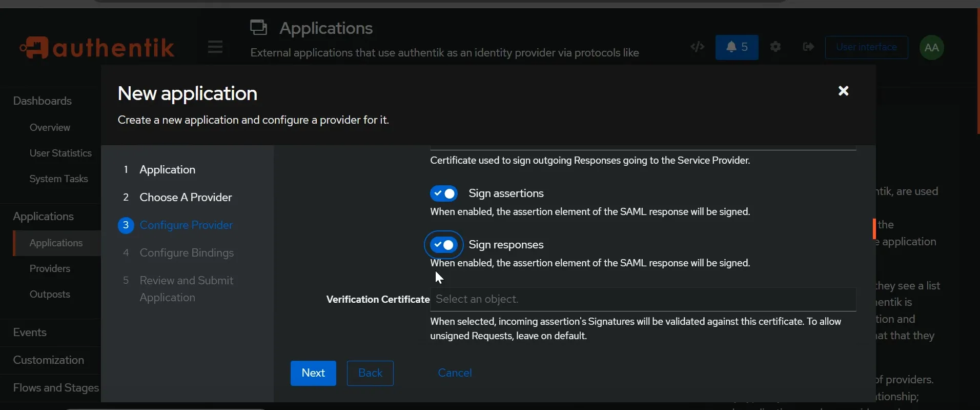Click the sign out icon
Image resolution: width=980 pixels, height=410 pixels.
(x=809, y=47)
